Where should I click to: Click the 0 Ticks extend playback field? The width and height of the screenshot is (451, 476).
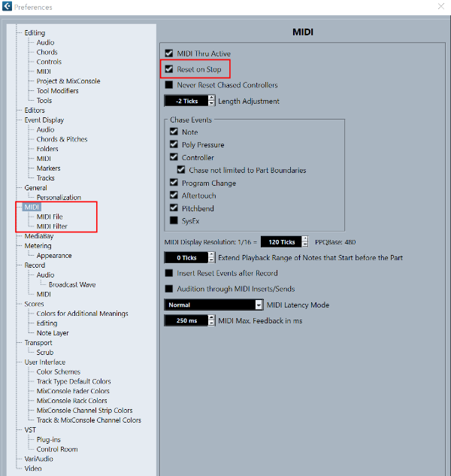pyautogui.click(x=186, y=258)
